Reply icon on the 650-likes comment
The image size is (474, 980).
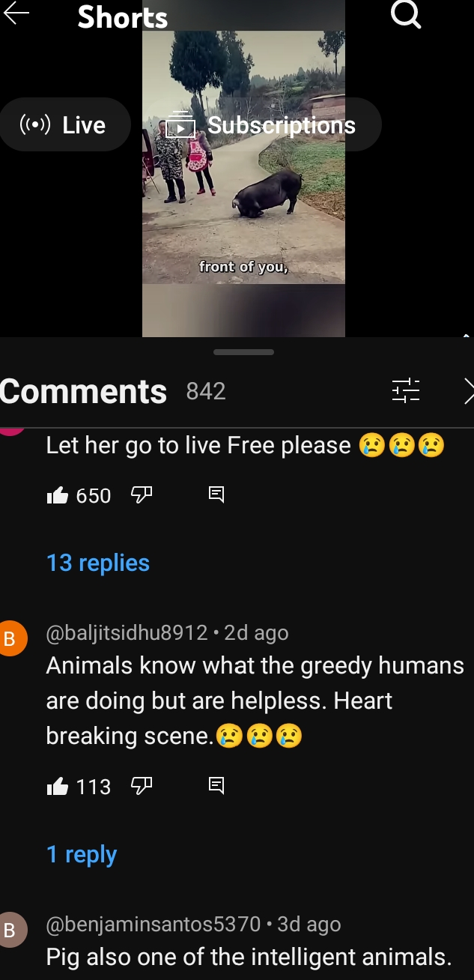[x=216, y=494]
